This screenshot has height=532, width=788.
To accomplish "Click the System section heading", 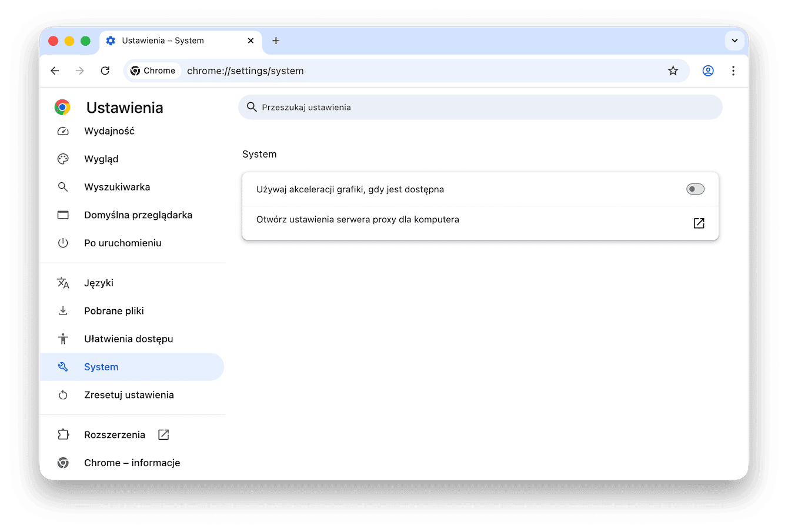I will pos(259,154).
